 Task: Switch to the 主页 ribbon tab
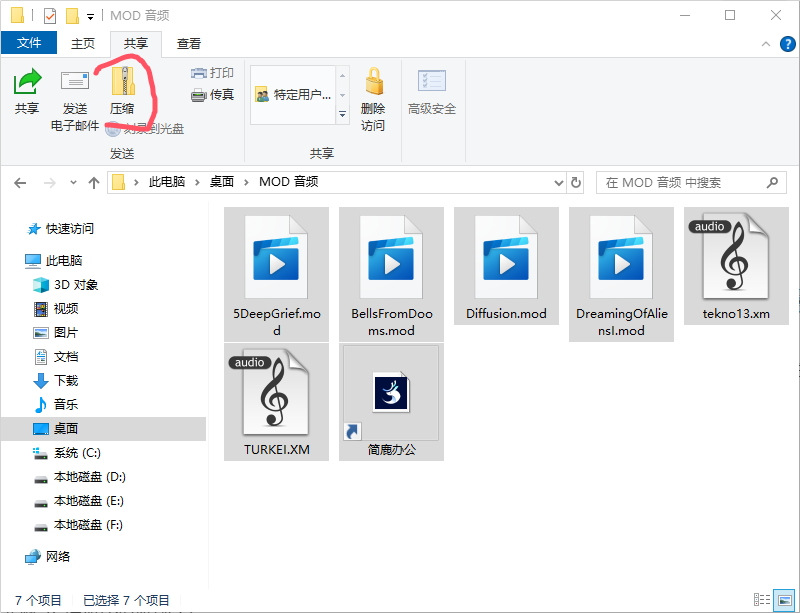pos(83,44)
